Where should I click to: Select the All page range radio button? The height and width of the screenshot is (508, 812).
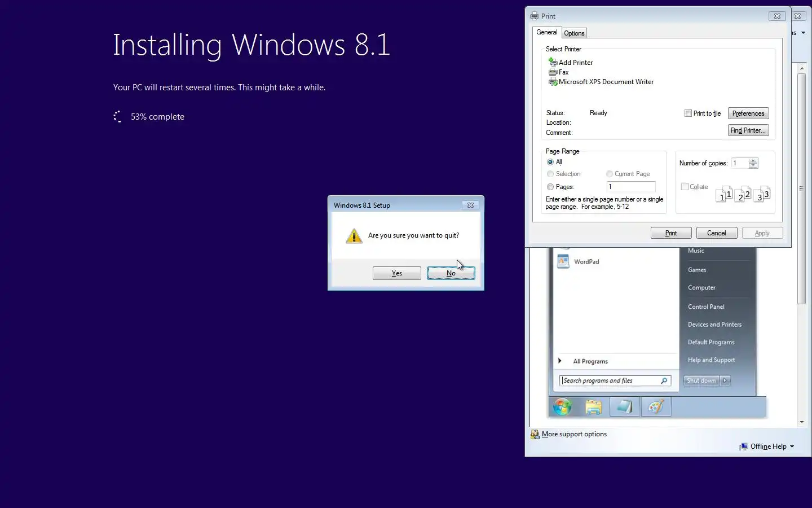click(x=550, y=162)
